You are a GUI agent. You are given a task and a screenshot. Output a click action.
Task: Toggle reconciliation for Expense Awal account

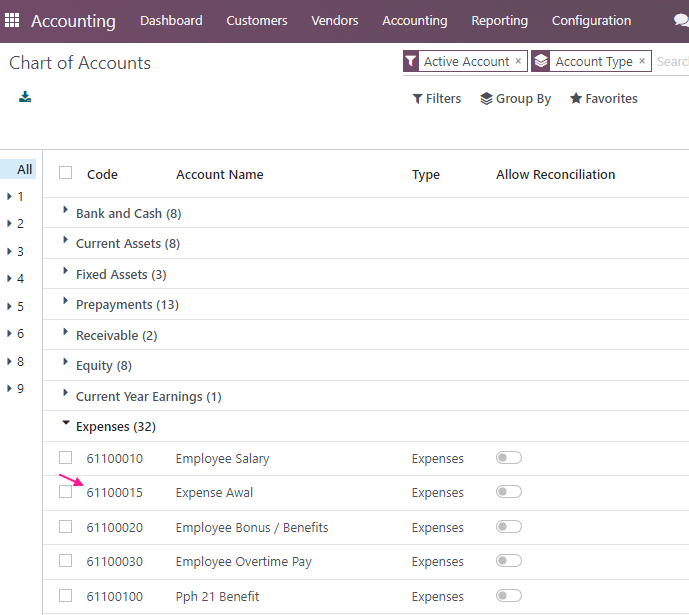(x=509, y=492)
